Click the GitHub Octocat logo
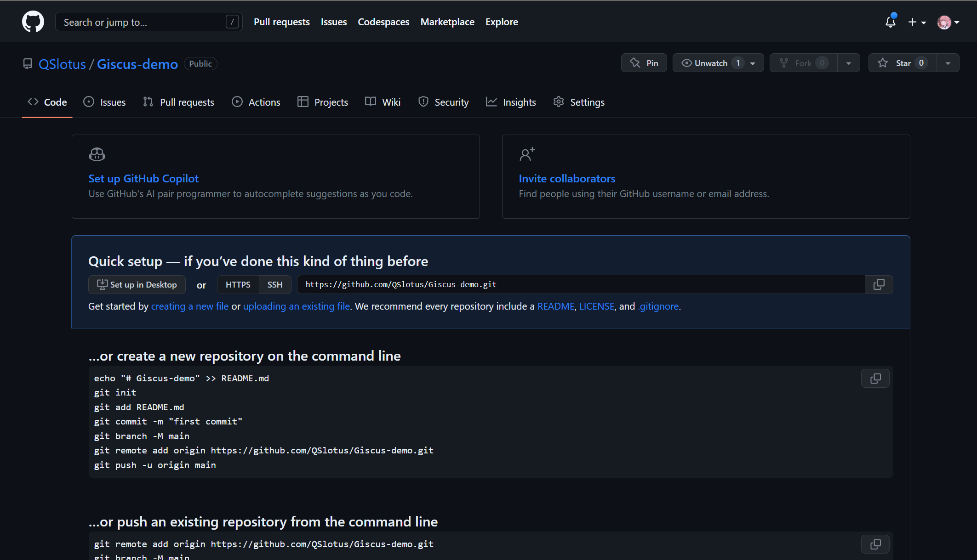 tap(33, 22)
